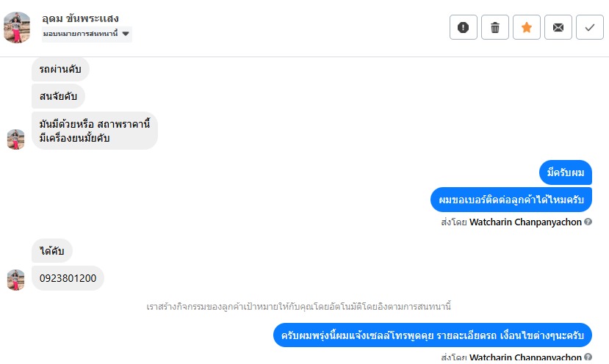
Task: Open อุดม ขันพระแสง profile picture in header
Action: coord(17,27)
